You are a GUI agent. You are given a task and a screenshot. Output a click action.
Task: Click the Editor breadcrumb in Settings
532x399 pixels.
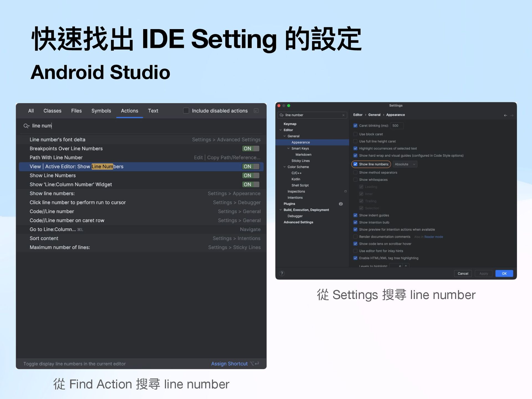[x=358, y=115]
